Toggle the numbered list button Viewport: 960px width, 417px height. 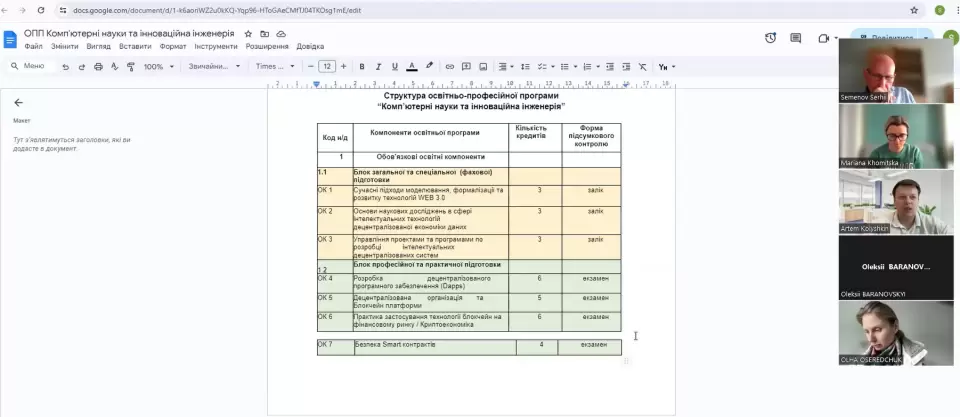tap(587, 67)
